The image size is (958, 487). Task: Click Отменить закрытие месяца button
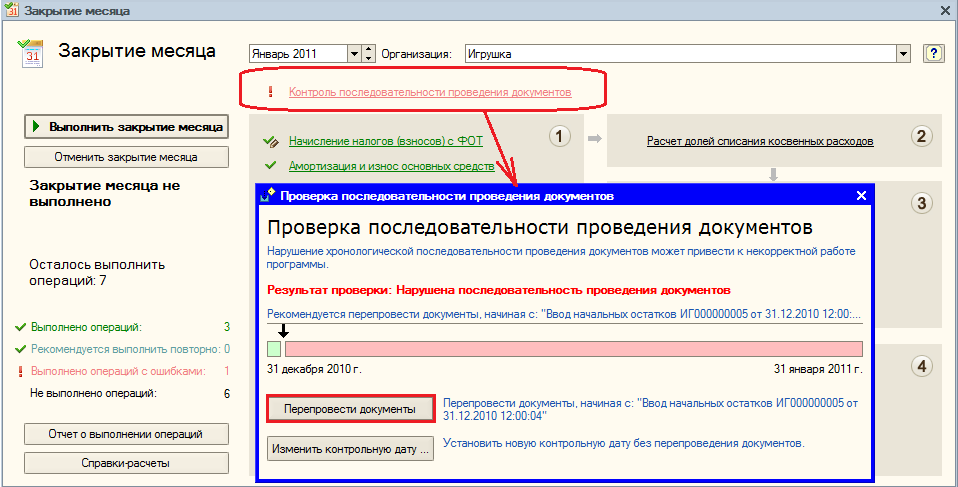tap(126, 157)
